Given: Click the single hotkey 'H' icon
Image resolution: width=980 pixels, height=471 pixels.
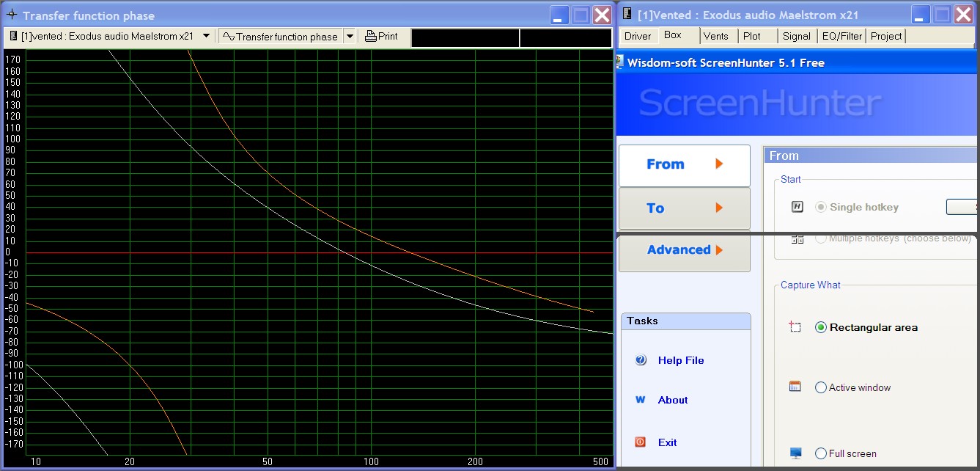Looking at the screenshot, I should click(797, 207).
